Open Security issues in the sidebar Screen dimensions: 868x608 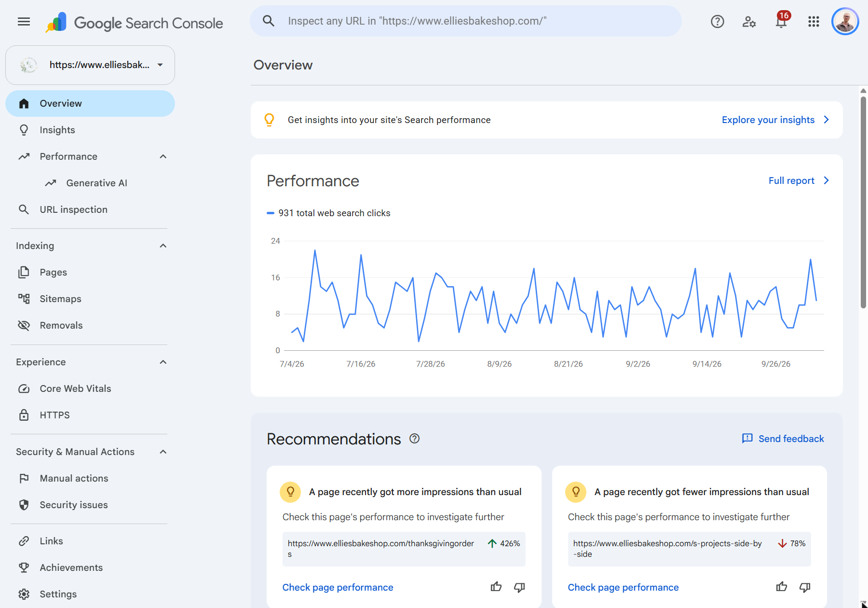click(x=90, y=505)
